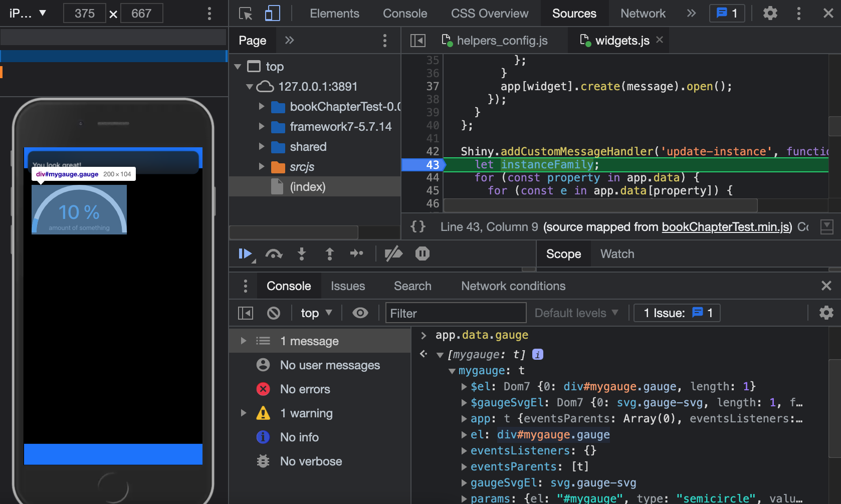841x504 pixels.
Task: Expand the 1 warning sidebar group
Action: click(x=244, y=413)
